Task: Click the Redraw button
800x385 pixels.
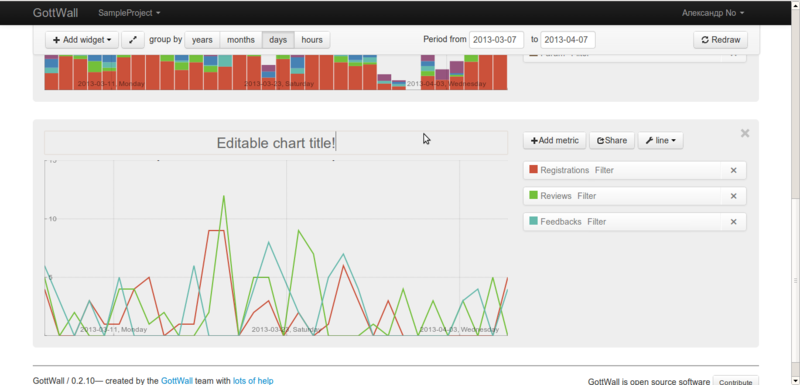Action: point(720,40)
